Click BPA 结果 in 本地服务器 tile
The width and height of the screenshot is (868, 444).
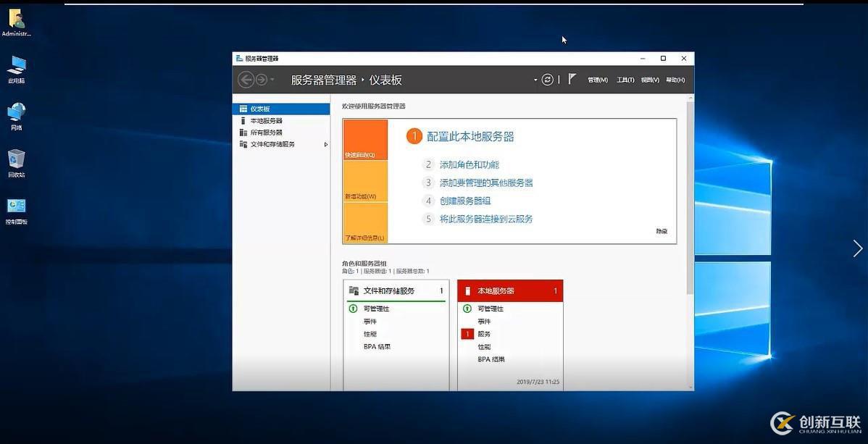pyautogui.click(x=491, y=360)
